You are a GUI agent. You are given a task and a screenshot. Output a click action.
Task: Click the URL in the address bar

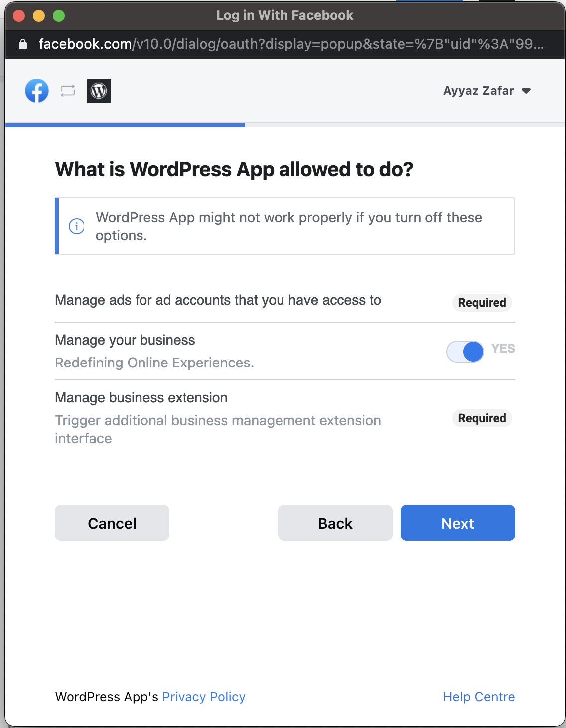pos(291,44)
